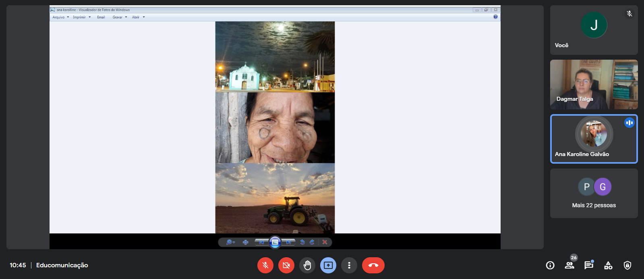Open the three-dot more options menu
This screenshot has height=279, width=644.
pos(349,265)
